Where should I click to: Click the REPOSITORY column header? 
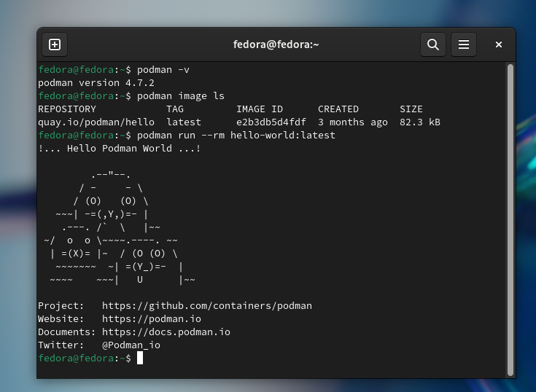(x=67, y=109)
